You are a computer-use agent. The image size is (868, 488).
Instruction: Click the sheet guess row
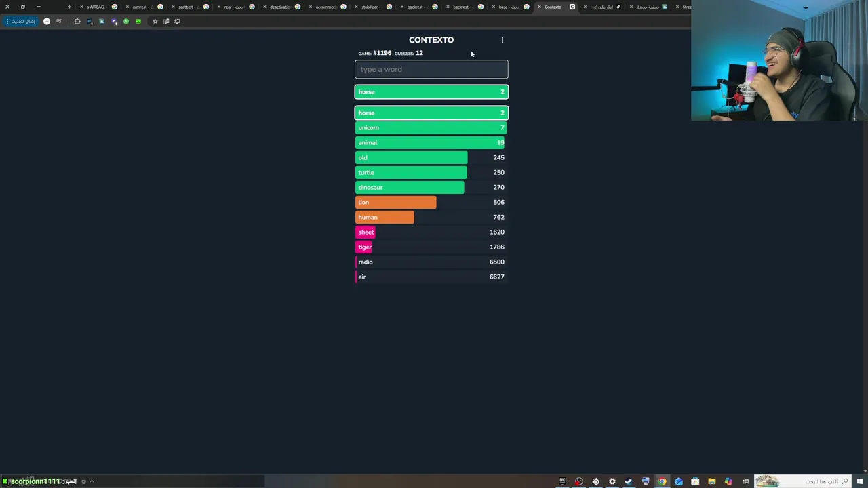pyautogui.click(x=431, y=232)
